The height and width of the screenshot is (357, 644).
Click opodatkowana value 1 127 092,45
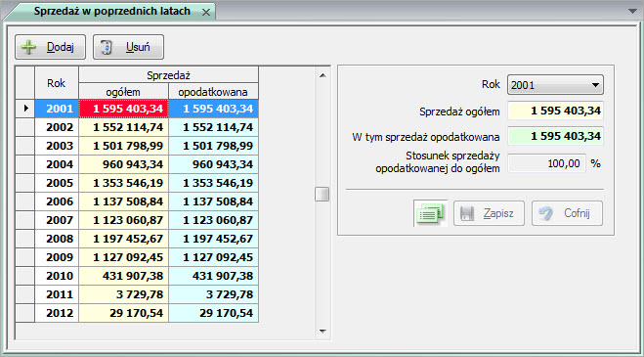tap(214, 257)
